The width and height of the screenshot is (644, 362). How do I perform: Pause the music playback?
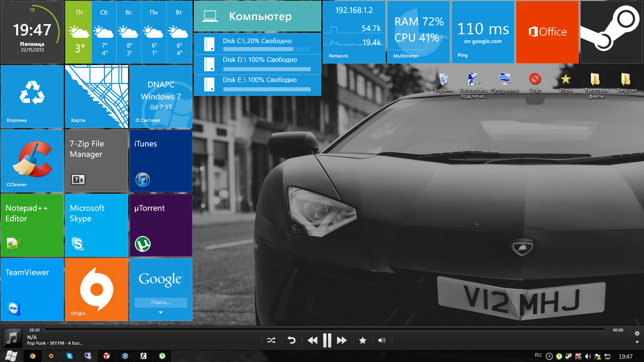[327, 340]
